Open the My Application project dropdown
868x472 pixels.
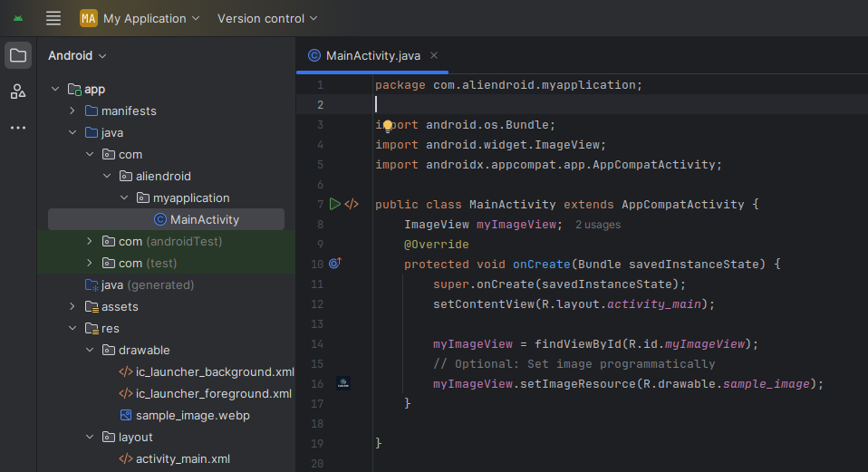151,18
